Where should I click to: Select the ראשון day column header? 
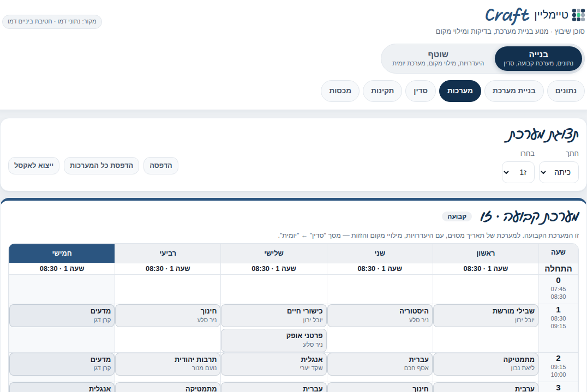pos(486,254)
